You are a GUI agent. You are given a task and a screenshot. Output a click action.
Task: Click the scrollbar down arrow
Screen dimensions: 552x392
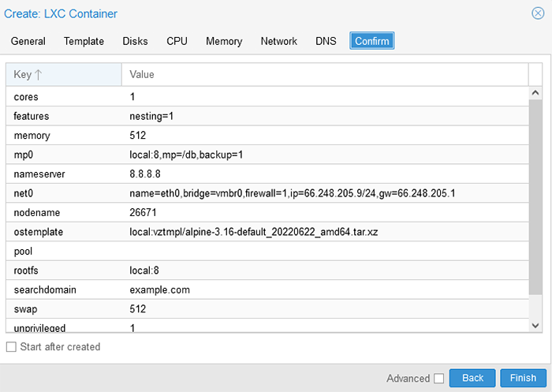click(x=535, y=326)
